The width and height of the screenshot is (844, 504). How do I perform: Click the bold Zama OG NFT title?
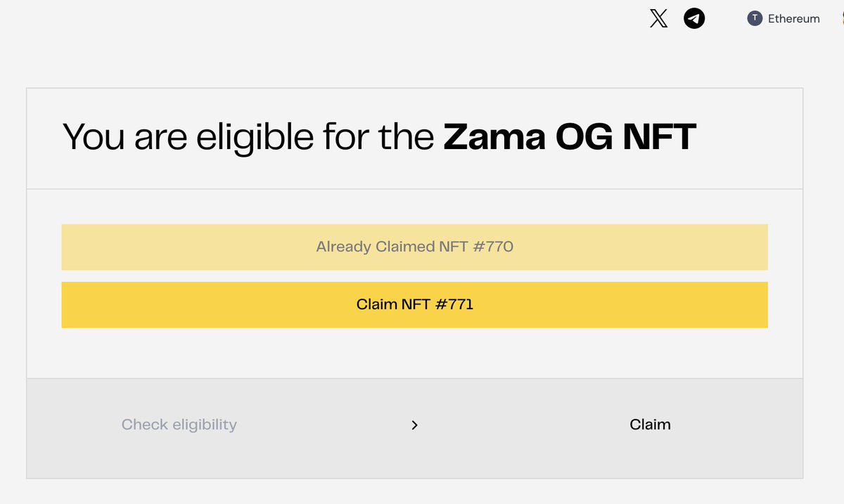(569, 137)
